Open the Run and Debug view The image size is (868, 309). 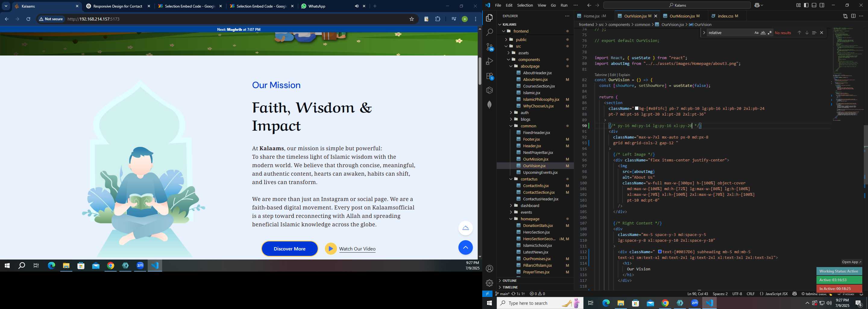point(489,61)
